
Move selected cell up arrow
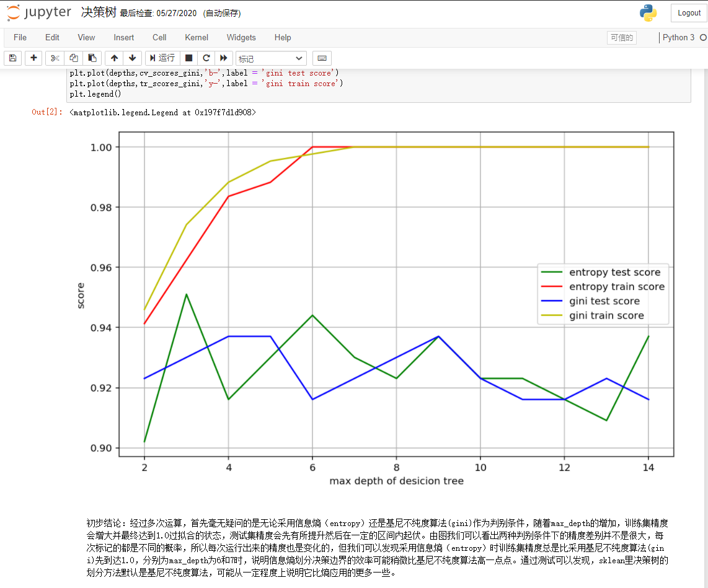pos(114,58)
